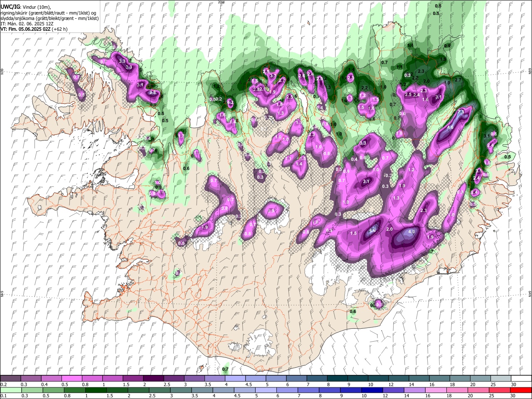Click the '7.3' snowfall value on the map

point(461,112)
